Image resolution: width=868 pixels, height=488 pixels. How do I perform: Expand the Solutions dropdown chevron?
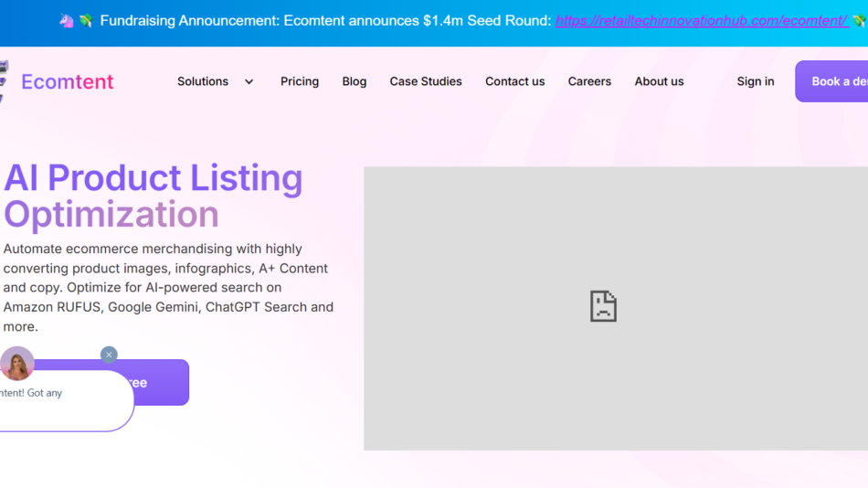[249, 81]
